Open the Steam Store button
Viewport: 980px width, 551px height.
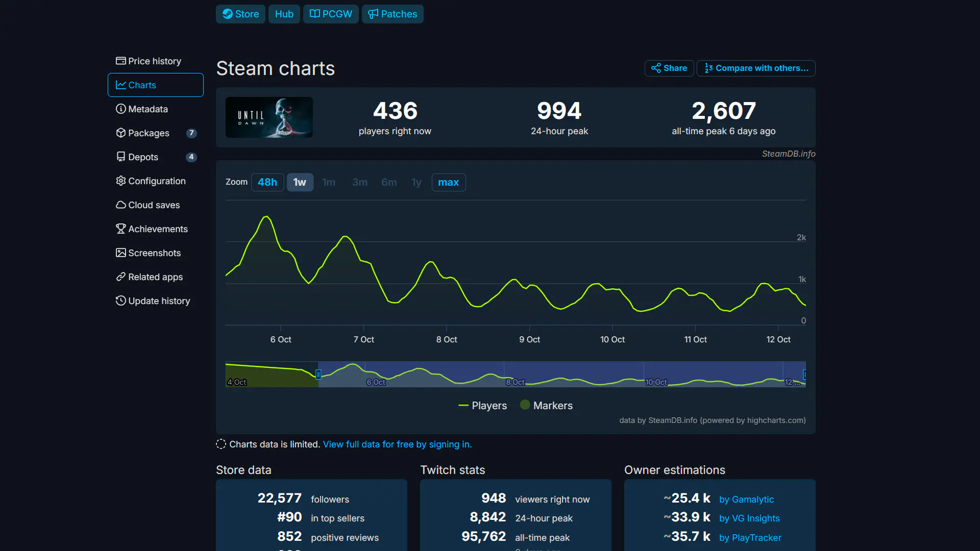(x=240, y=14)
